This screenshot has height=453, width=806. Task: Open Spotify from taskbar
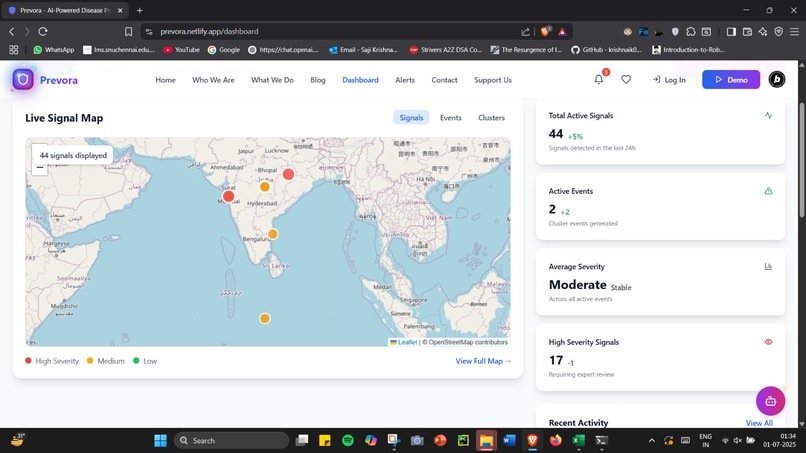point(348,440)
